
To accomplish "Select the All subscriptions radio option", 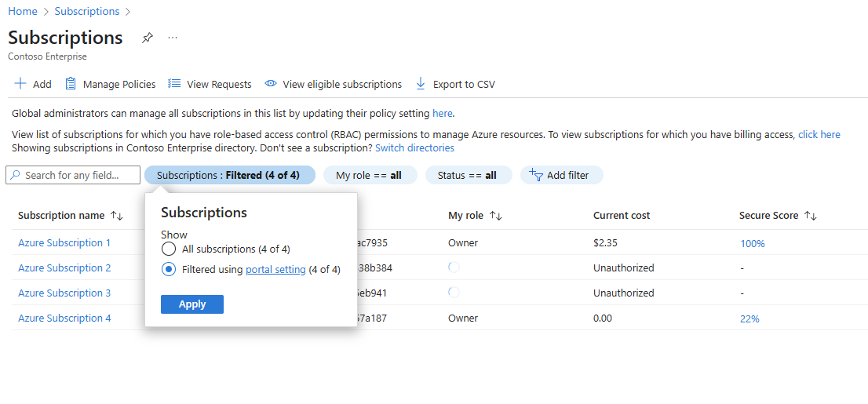I will (x=168, y=249).
